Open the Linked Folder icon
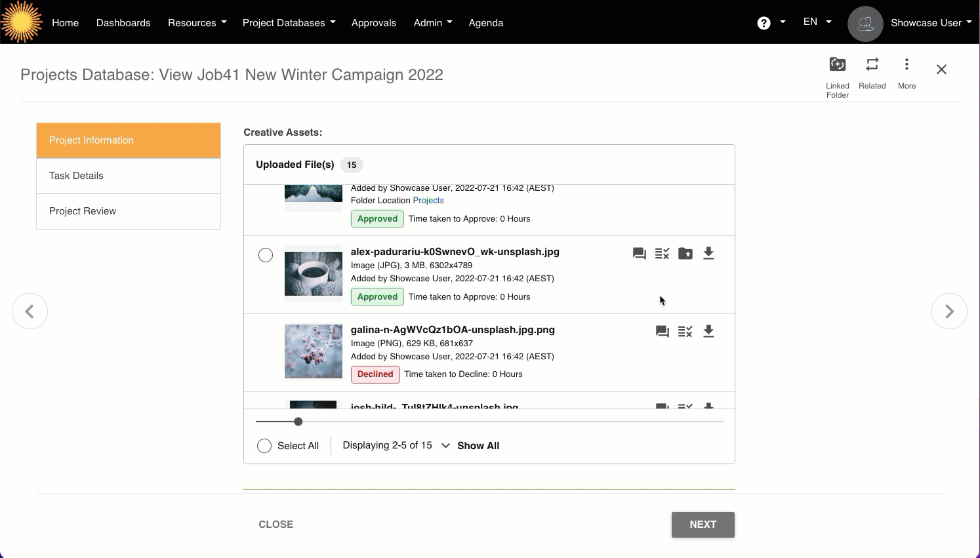The width and height of the screenshot is (980, 558). pyautogui.click(x=837, y=65)
